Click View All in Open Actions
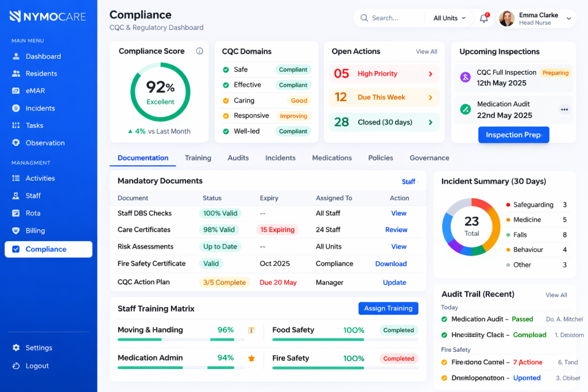This screenshot has height=392, width=588. (x=427, y=52)
